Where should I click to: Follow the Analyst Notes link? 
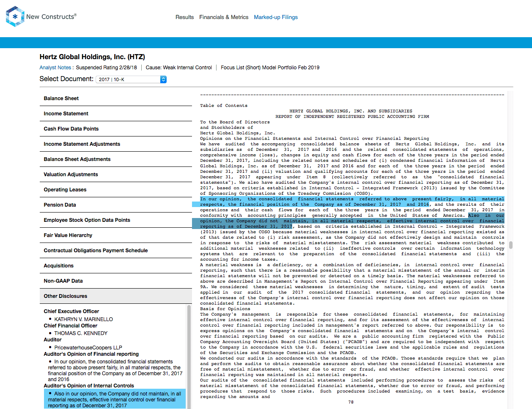pyautogui.click(x=55, y=68)
